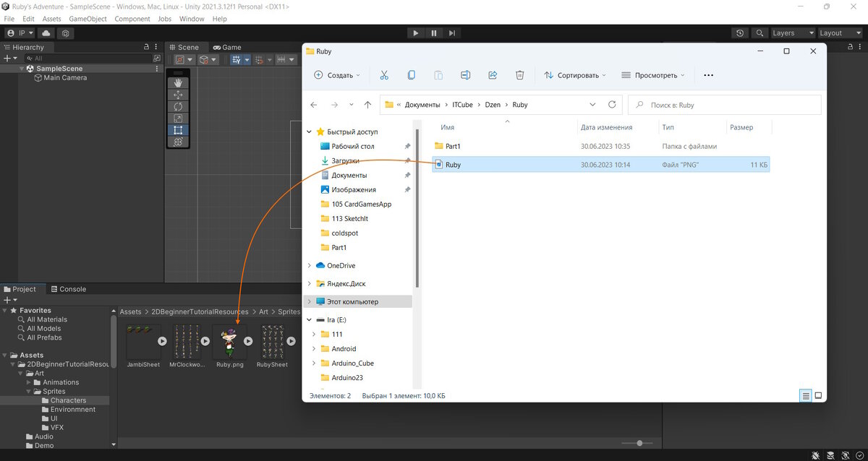Image resolution: width=868 pixels, height=461 pixels.
Task: Play the game in Unity
Action: click(x=415, y=33)
